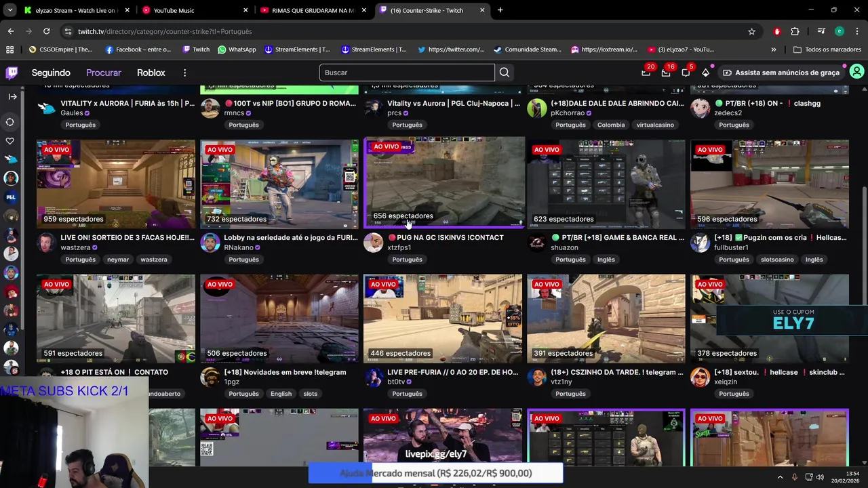
Task: Show more bookmarks chevron
Action: tap(774, 49)
